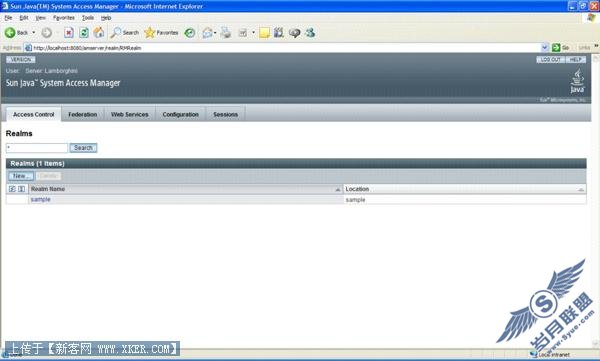Screen dimensions: 600x361
Task: Expand the address bar dropdown
Action: (x=545, y=48)
